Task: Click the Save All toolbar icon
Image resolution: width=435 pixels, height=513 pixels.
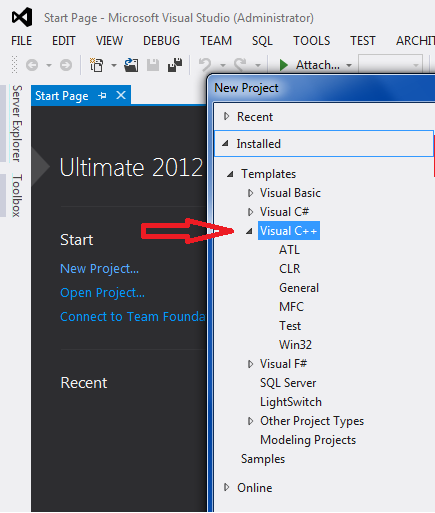Action: point(175,65)
